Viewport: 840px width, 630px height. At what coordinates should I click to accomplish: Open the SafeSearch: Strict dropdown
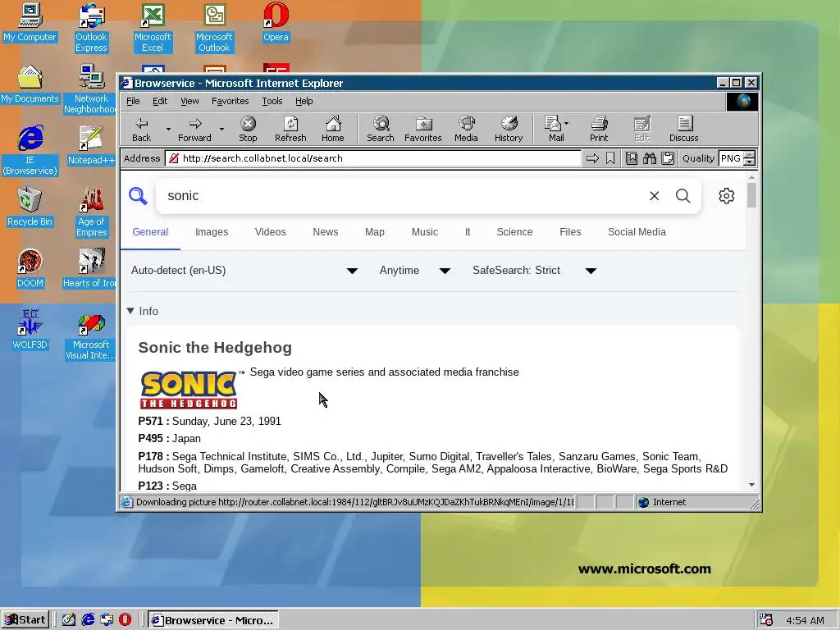[534, 271]
